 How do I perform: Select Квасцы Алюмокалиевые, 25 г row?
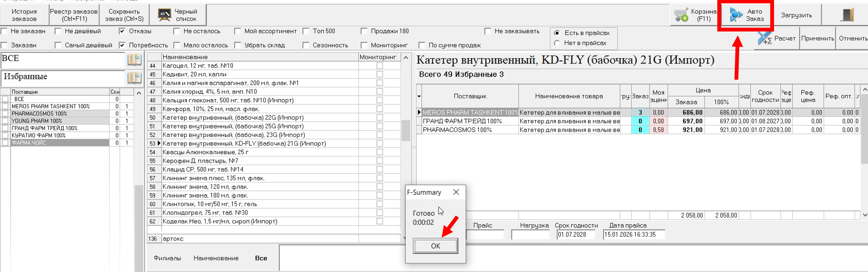pyautogui.click(x=260, y=152)
